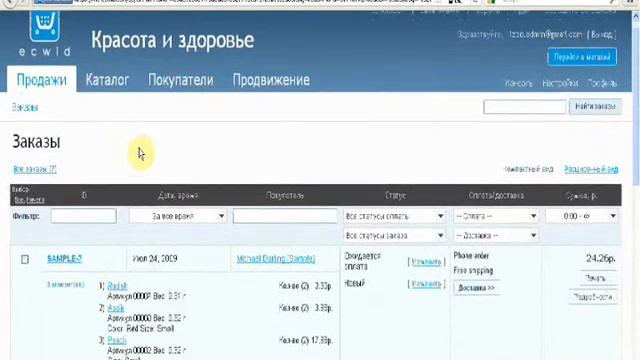Click the Выход logout link
Image resolution: width=640 pixels, height=360 pixels.
coord(602,35)
